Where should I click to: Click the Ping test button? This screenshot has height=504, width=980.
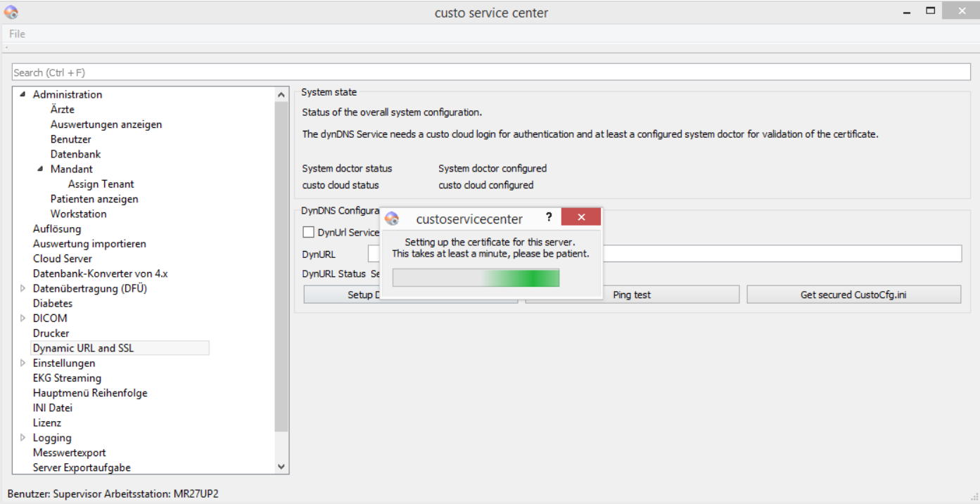pos(632,295)
